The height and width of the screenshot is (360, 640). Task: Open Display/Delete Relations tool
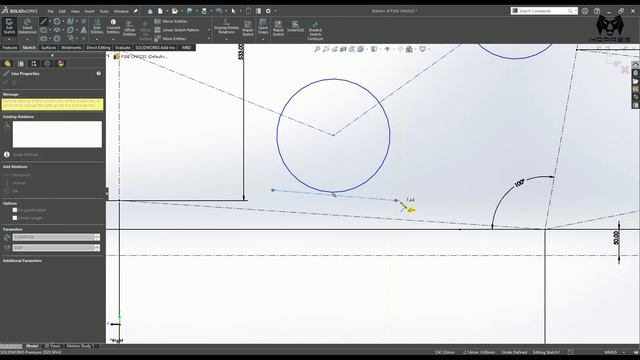point(226,27)
